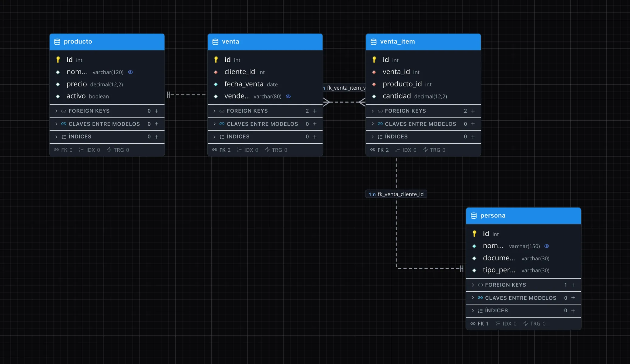Click the diamond icon beside activo
Image resolution: width=630 pixels, height=364 pixels.
pos(58,96)
